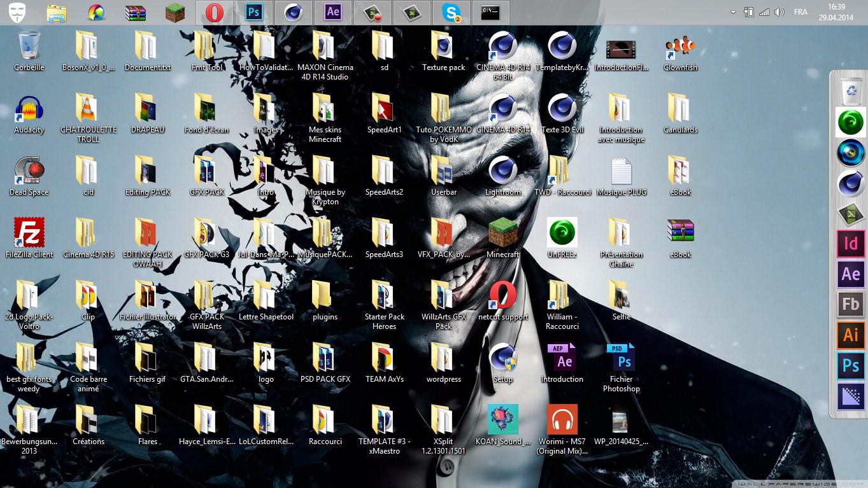Image resolution: width=868 pixels, height=488 pixels.
Task: Switch to Opera in the taskbar
Action: click(215, 12)
